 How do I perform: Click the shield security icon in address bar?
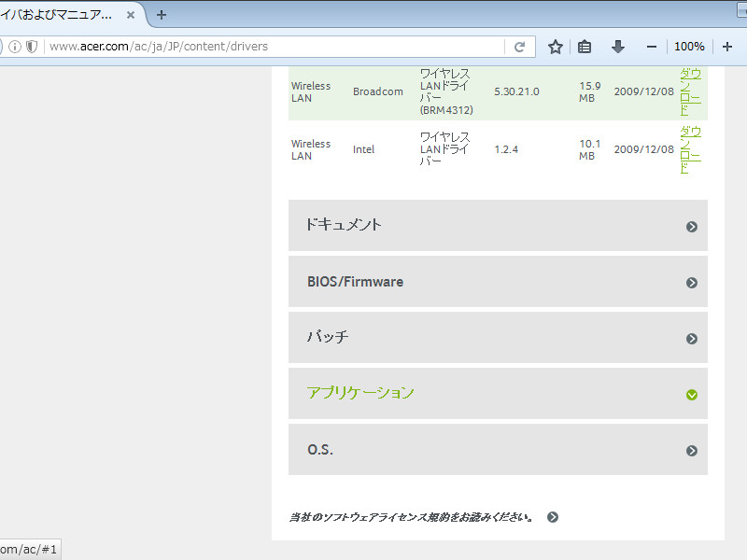coord(32,45)
